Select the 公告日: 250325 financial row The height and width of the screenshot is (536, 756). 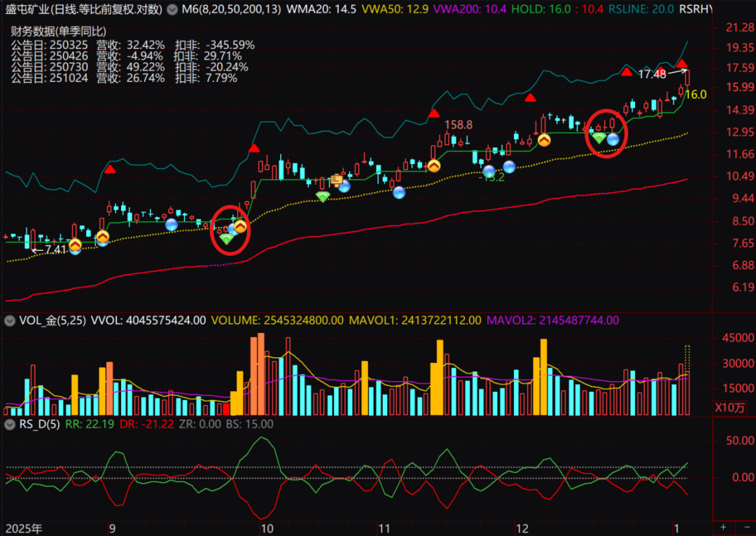click(x=132, y=46)
